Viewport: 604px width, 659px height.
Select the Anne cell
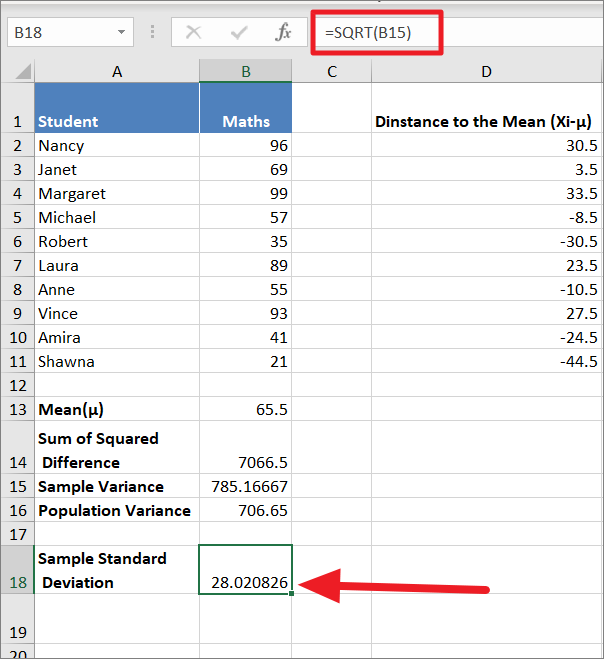[117, 289]
